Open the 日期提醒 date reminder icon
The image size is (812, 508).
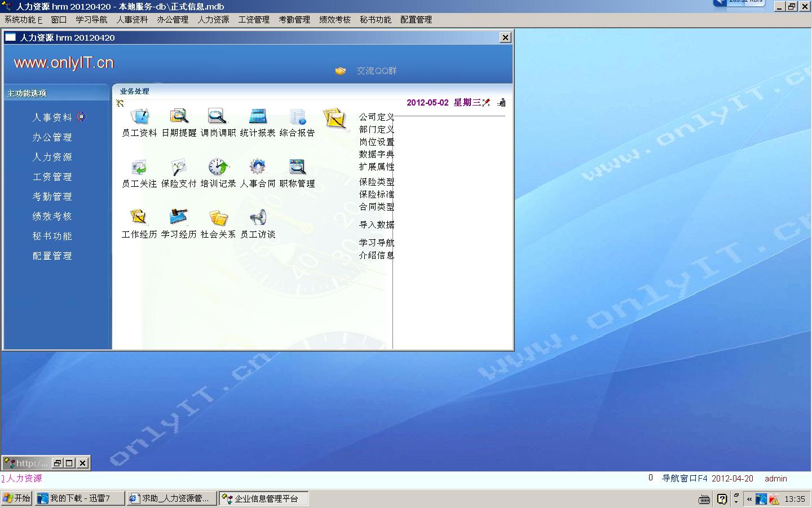[179, 117]
